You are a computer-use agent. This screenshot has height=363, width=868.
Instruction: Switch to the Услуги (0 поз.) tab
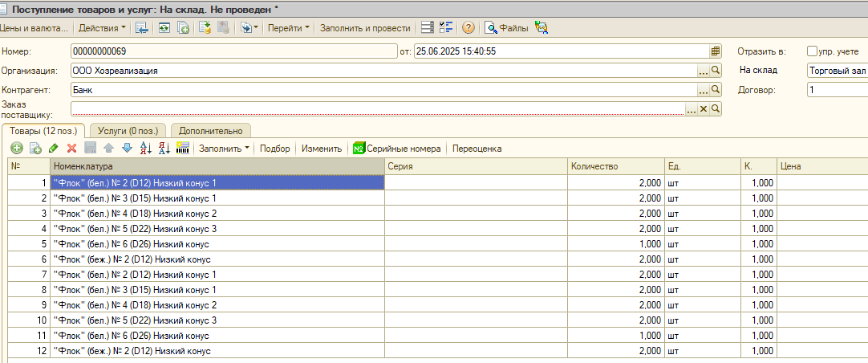(x=128, y=131)
